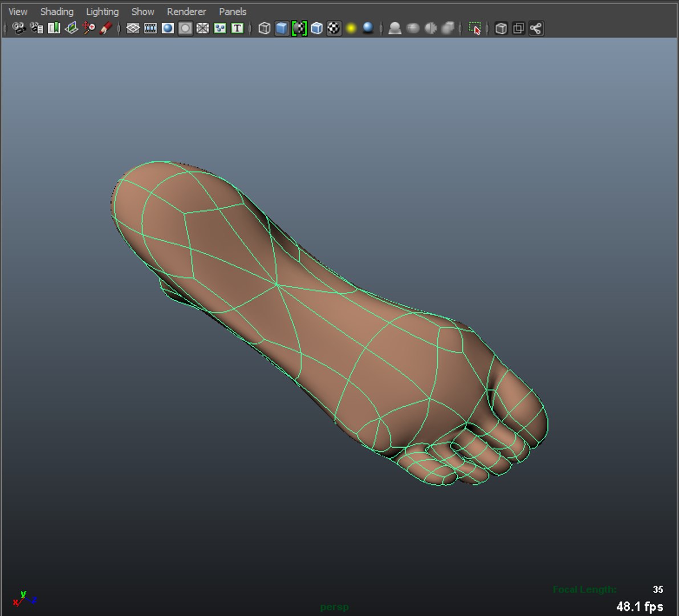Open Camera Attributes icon
Screen dimensions: 679x616
click(36, 29)
